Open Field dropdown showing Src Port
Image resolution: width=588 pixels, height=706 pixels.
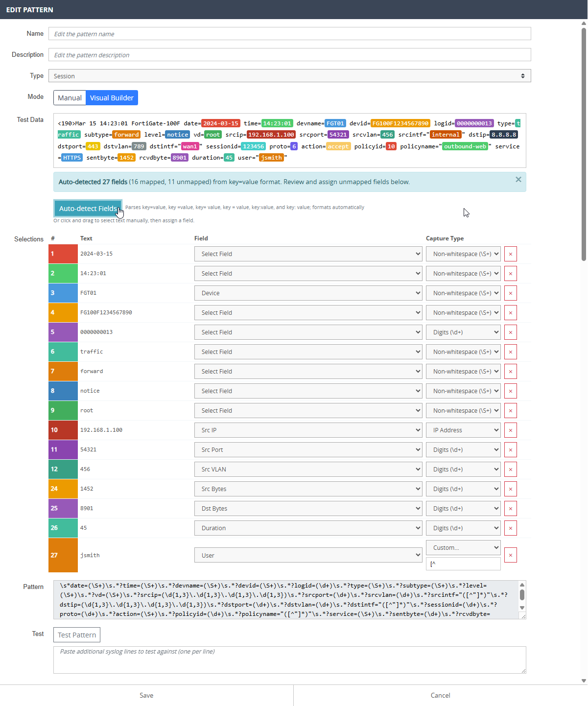[x=308, y=450]
